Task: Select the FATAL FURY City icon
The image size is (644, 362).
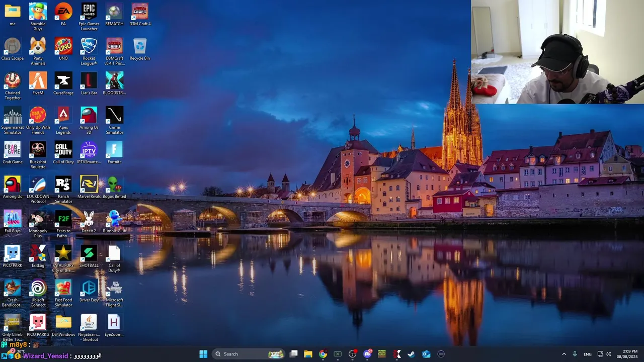Action: click(63, 258)
